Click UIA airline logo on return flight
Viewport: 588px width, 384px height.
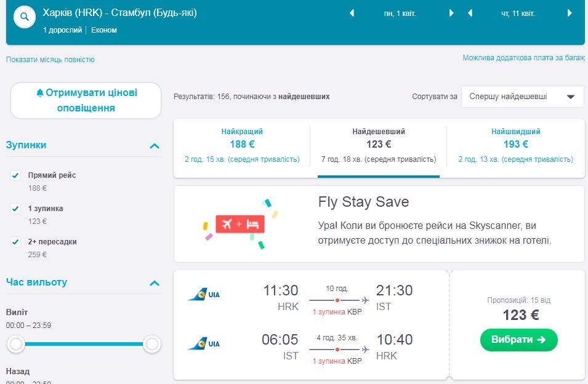204,344
